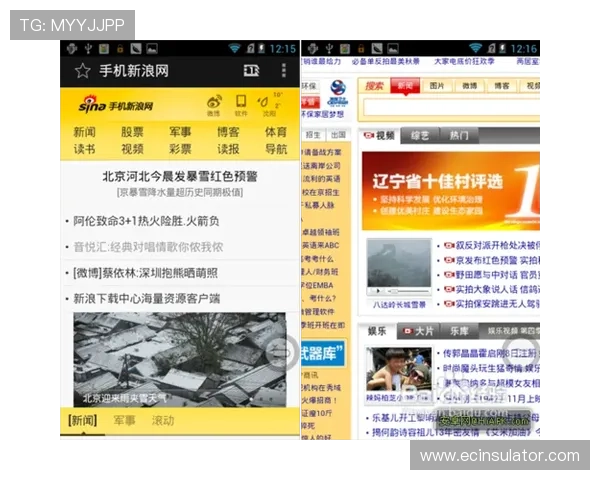This screenshot has width=600, height=480.
Task: Open the 辽宁省十佳村评选 banner
Action: click(x=451, y=191)
